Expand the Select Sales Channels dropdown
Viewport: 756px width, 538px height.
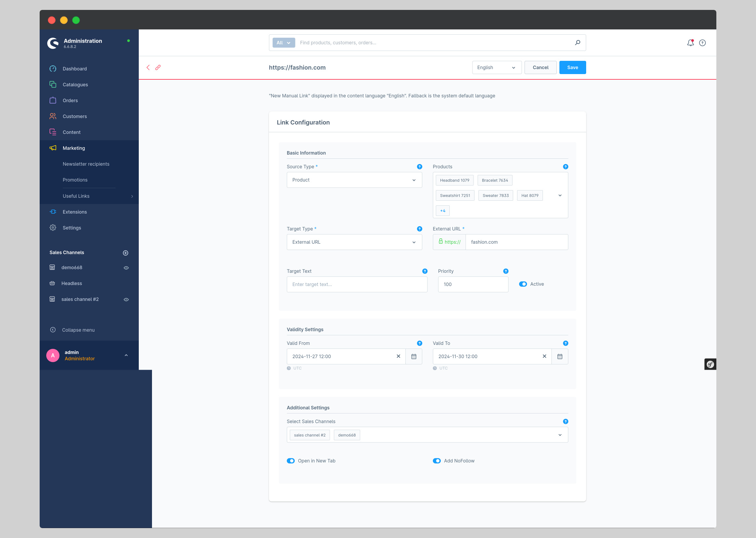click(x=559, y=435)
